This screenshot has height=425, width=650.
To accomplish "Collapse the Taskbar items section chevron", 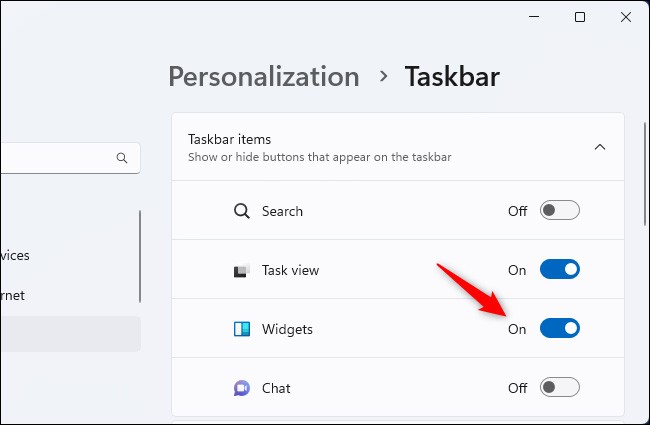I will click(x=600, y=147).
